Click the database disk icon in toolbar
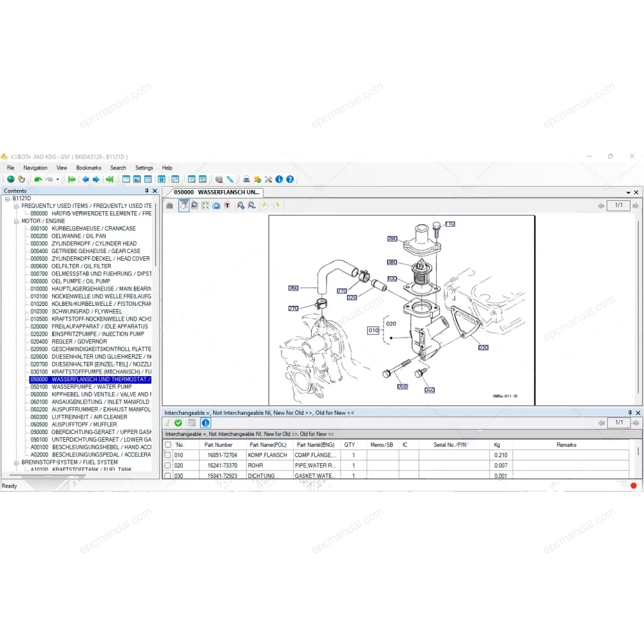644x644 pixels. tap(219, 179)
